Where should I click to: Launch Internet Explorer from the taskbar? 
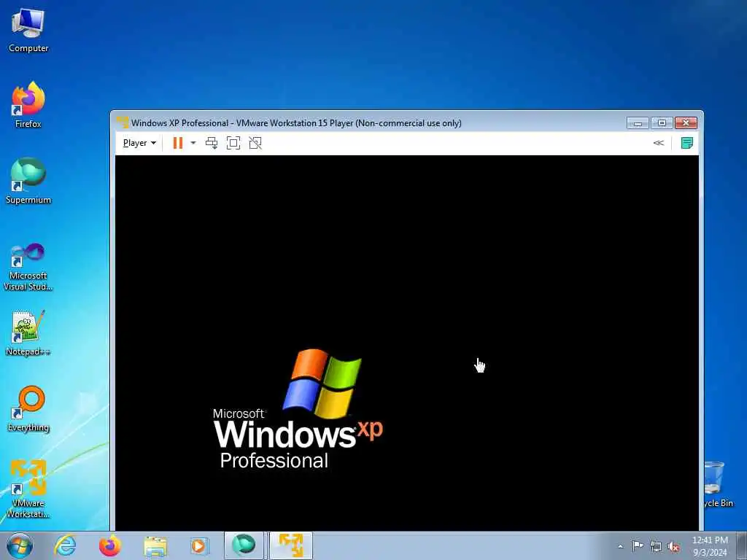65,545
